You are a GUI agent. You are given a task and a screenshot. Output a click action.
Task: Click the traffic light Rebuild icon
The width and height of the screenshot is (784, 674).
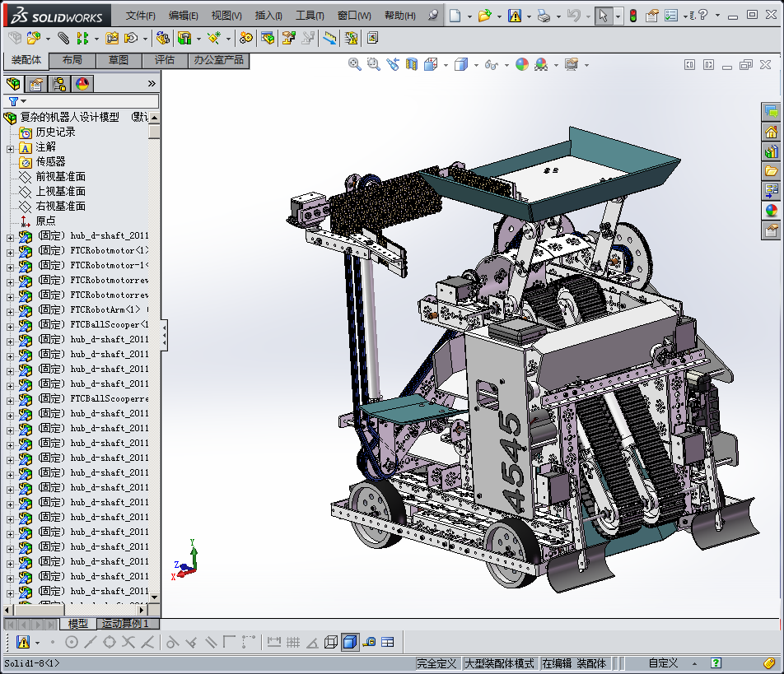[632, 16]
